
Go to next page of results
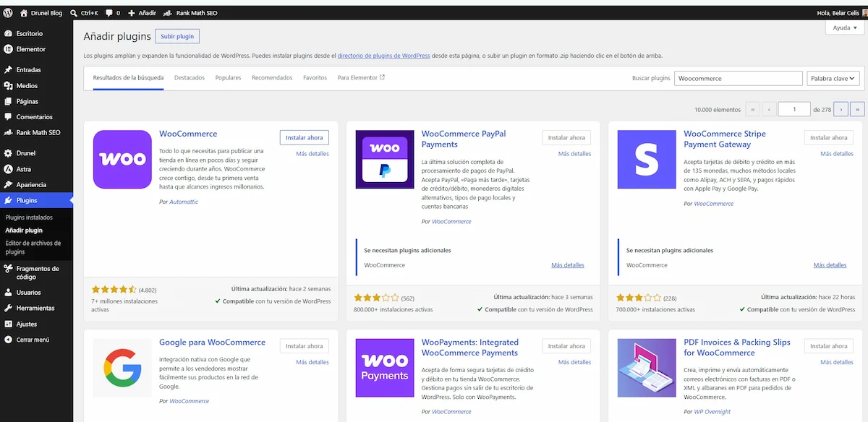(841, 109)
